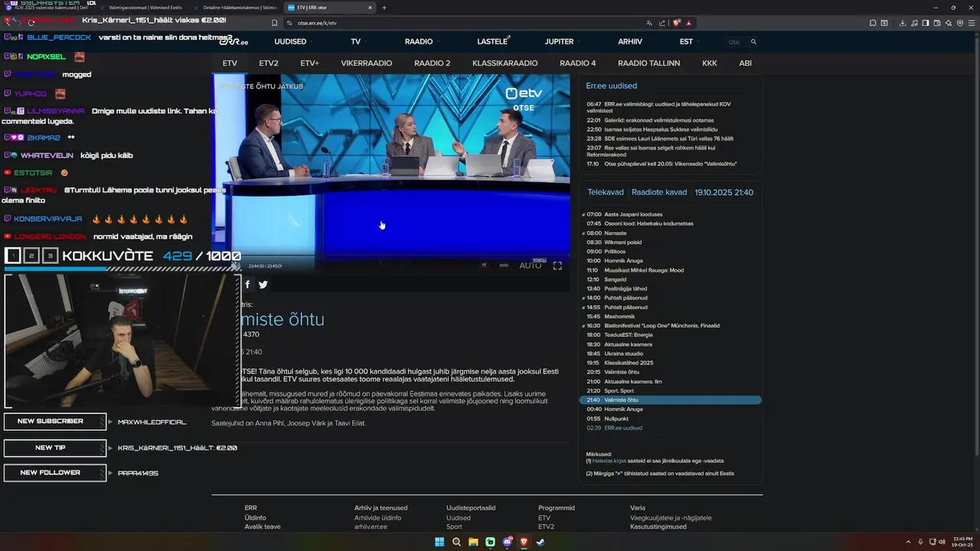The image size is (980, 551).
Task: Select the 'esto' audio option in player
Action: (x=504, y=266)
